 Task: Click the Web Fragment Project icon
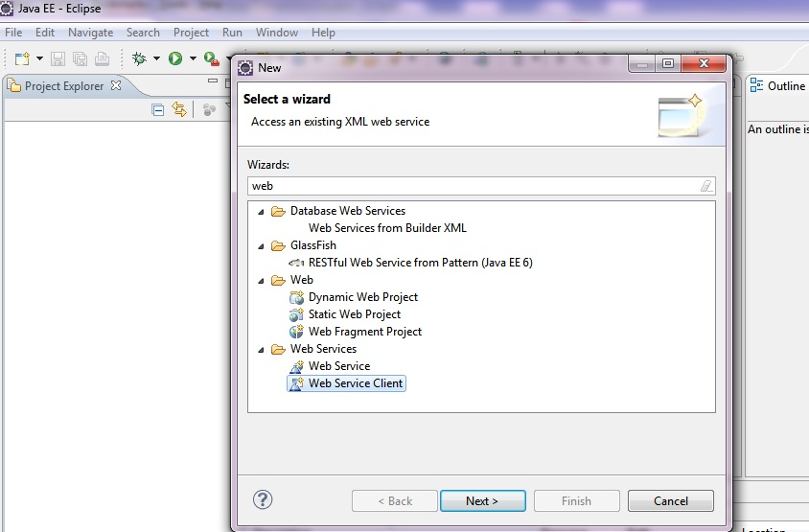(x=297, y=332)
